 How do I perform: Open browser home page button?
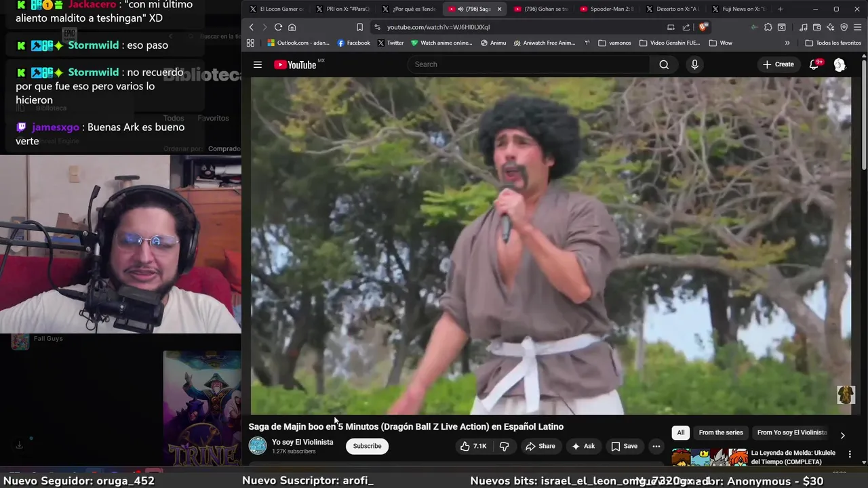[x=292, y=27]
